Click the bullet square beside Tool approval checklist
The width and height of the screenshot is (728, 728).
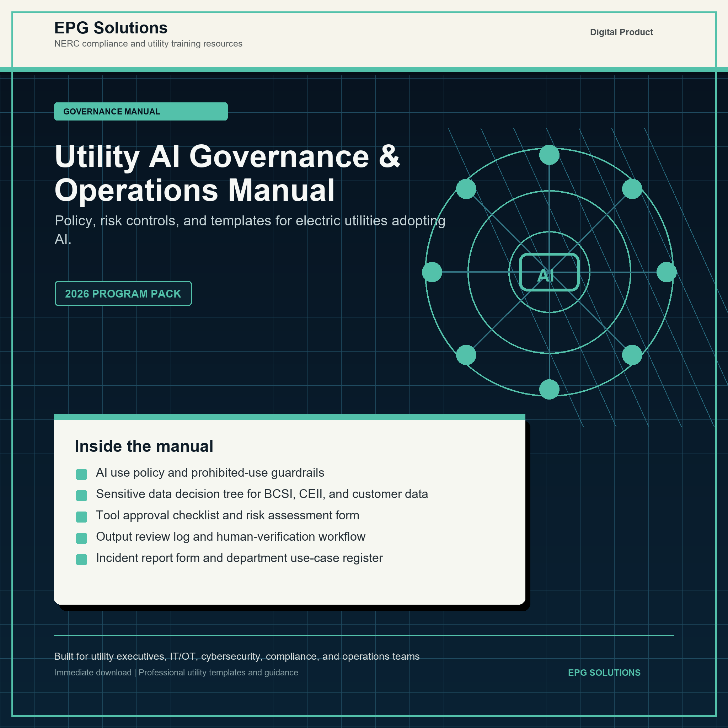tap(81, 517)
